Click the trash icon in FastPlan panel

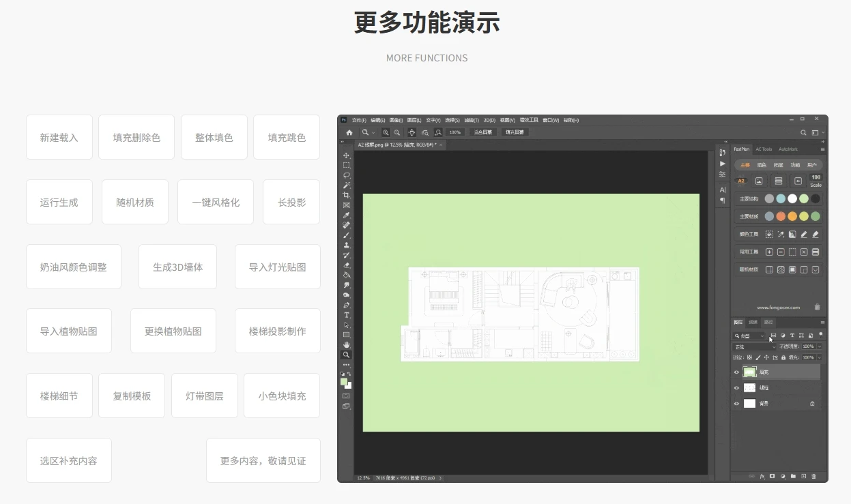tap(817, 307)
